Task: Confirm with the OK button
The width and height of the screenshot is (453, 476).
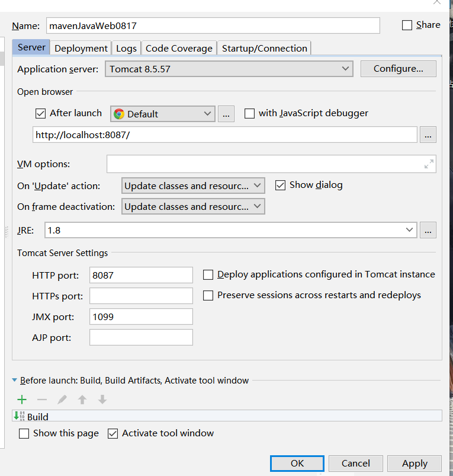Action: click(x=297, y=463)
